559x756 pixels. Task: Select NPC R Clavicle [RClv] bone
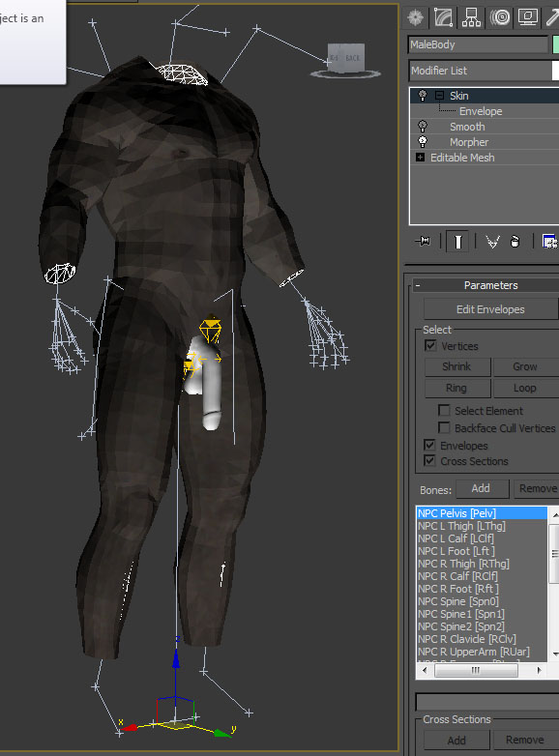pos(482,639)
